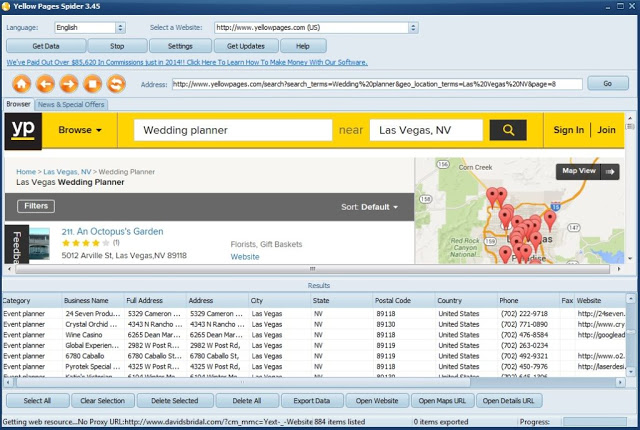This screenshot has height=430, width=640.
Task: Click the Home breadcrumb link
Action: [x=26, y=172]
